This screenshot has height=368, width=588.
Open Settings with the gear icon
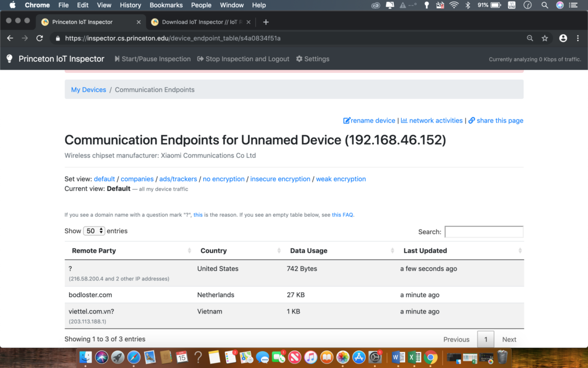point(313,59)
